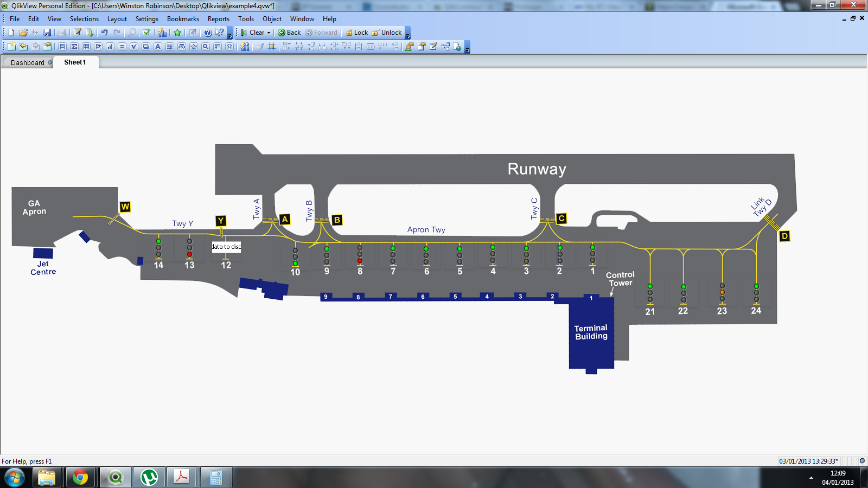Click the Back navigation button

click(x=289, y=33)
